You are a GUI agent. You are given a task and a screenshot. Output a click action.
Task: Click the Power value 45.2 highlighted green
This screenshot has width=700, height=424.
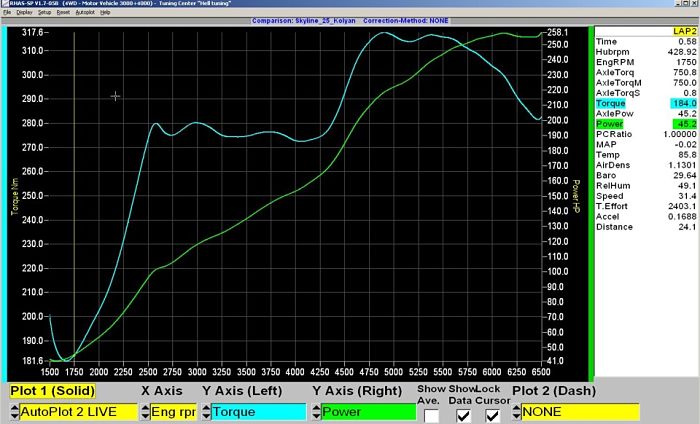click(x=685, y=124)
